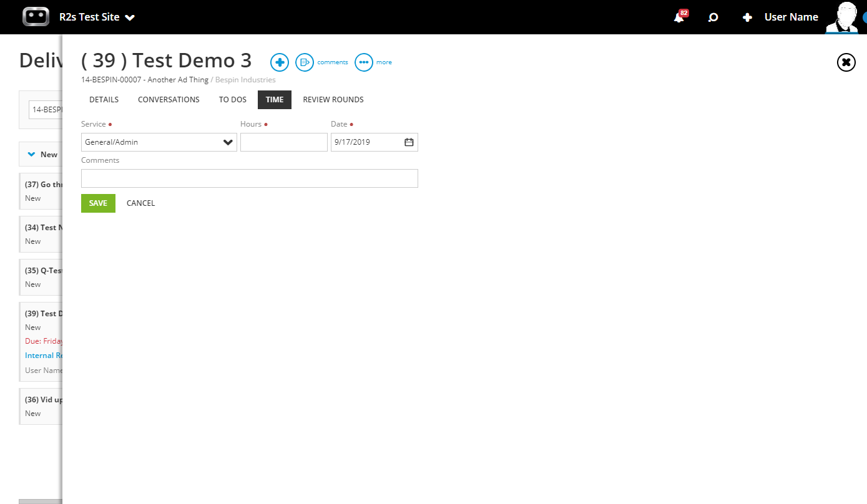Image resolution: width=867 pixels, height=504 pixels.
Task: Open the (37) Go th... card
Action: coord(41,191)
